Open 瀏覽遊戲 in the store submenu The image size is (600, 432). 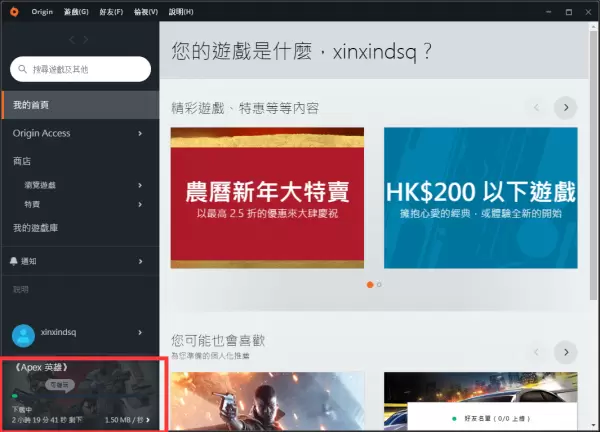click(x=40, y=185)
